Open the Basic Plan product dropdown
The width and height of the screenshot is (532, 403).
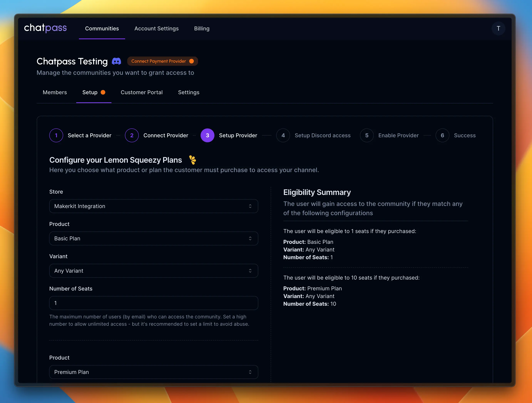coord(153,238)
